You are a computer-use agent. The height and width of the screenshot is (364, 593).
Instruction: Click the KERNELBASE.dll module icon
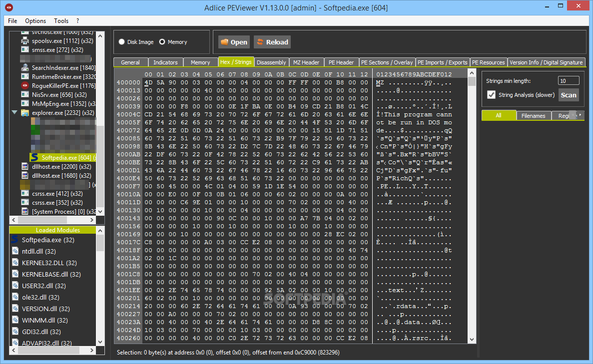pyautogui.click(x=15, y=274)
